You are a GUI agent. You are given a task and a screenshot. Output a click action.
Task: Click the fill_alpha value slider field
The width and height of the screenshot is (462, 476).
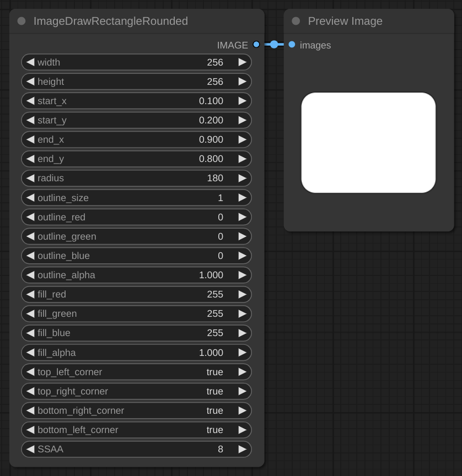click(x=136, y=353)
